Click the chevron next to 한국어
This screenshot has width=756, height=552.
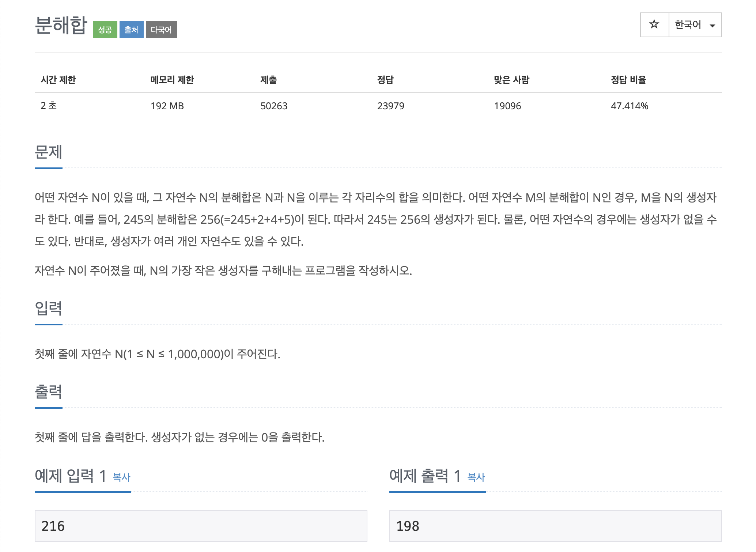[712, 25]
